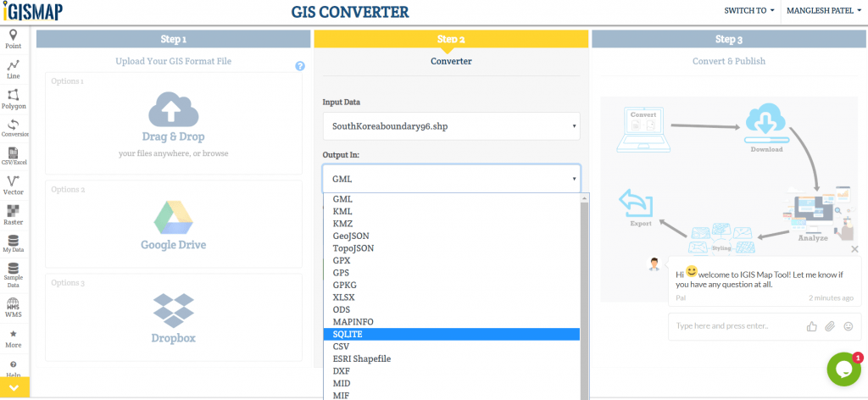This screenshot has height=400, width=868.
Task: Open the WMS layer tool
Action: point(14,308)
